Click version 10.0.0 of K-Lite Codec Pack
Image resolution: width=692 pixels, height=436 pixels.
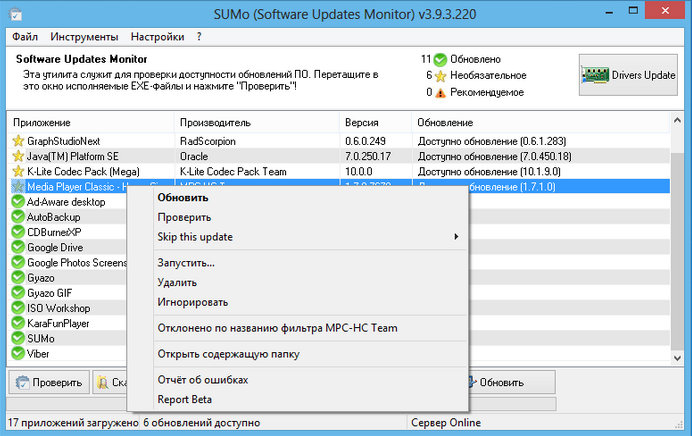358,171
